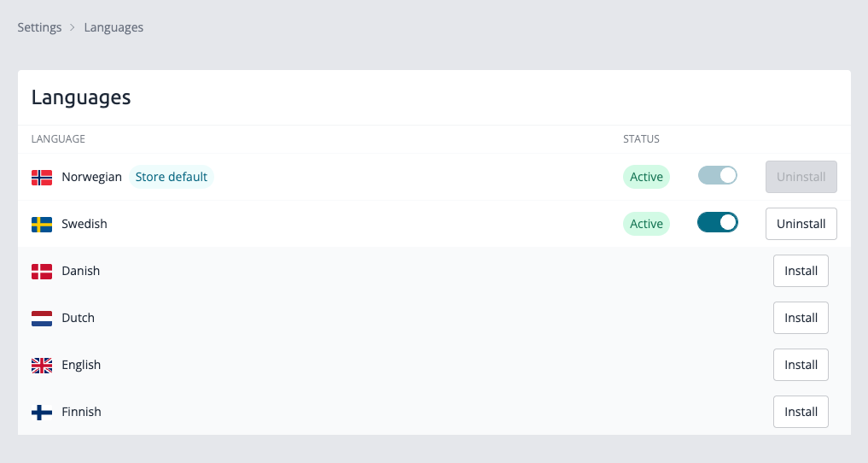
Task: Install the Danish language
Action: [x=801, y=271]
